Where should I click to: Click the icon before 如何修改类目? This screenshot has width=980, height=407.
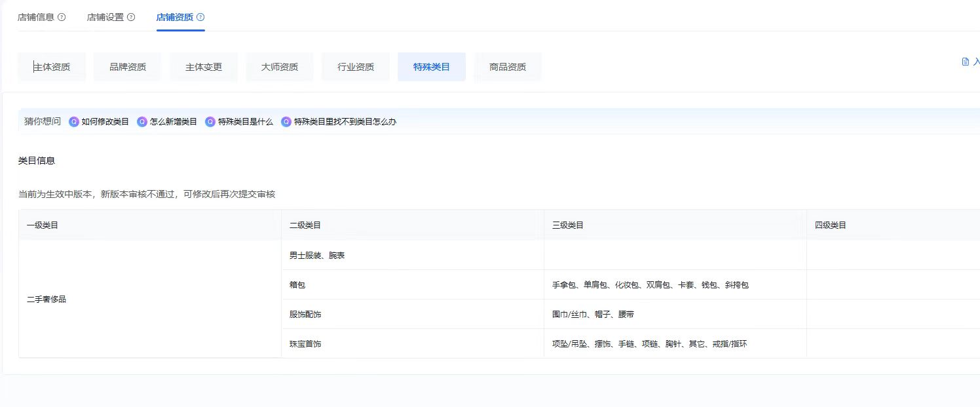click(x=73, y=122)
